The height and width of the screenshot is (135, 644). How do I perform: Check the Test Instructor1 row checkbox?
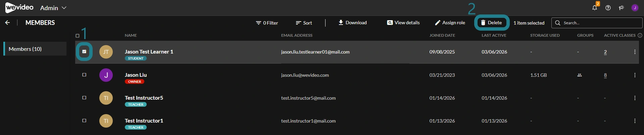[x=84, y=121]
